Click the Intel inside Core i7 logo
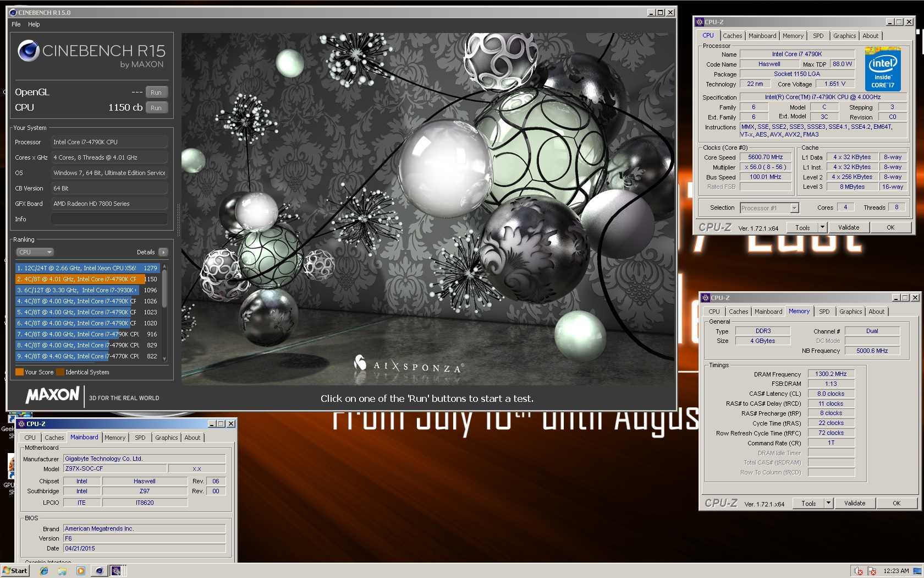Viewport: 924px width, 578px height. (x=882, y=70)
